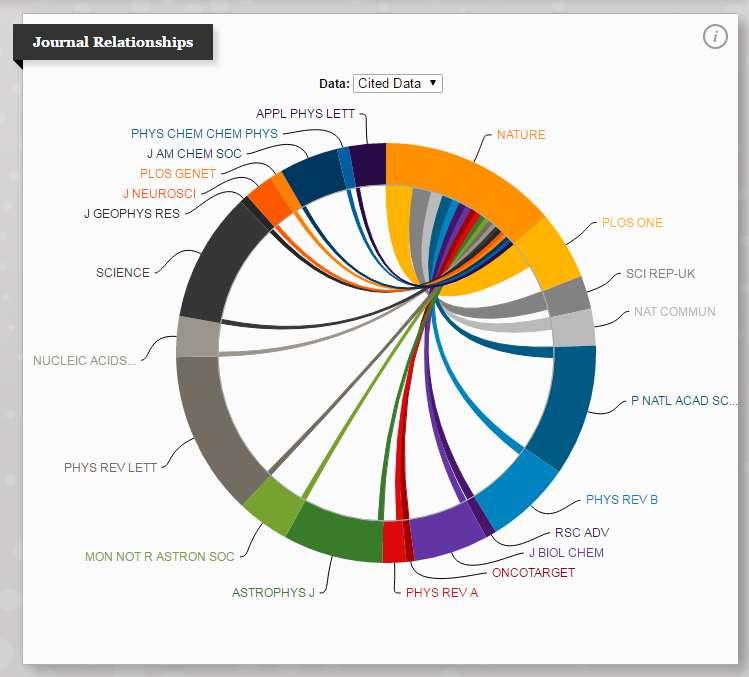
Task: Click the J BIOL CHEM purple arc segment
Action: pyautogui.click(x=448, y=531)
